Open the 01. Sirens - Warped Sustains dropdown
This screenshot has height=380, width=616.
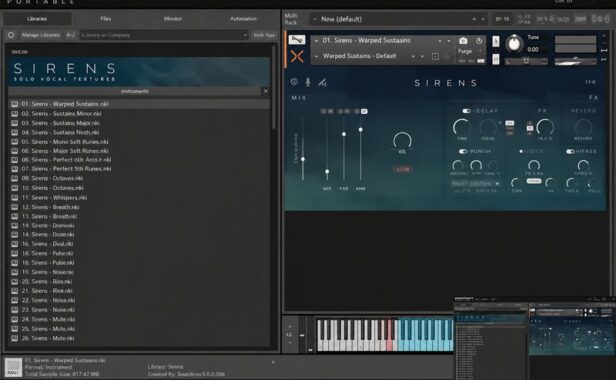[316, 40]
